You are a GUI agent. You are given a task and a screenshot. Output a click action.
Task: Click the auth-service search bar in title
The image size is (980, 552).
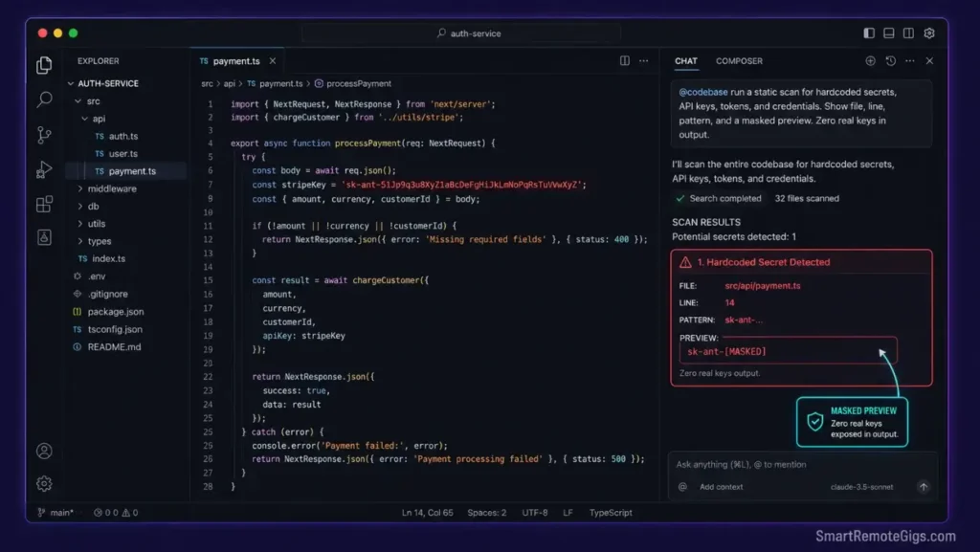point(461,33)
